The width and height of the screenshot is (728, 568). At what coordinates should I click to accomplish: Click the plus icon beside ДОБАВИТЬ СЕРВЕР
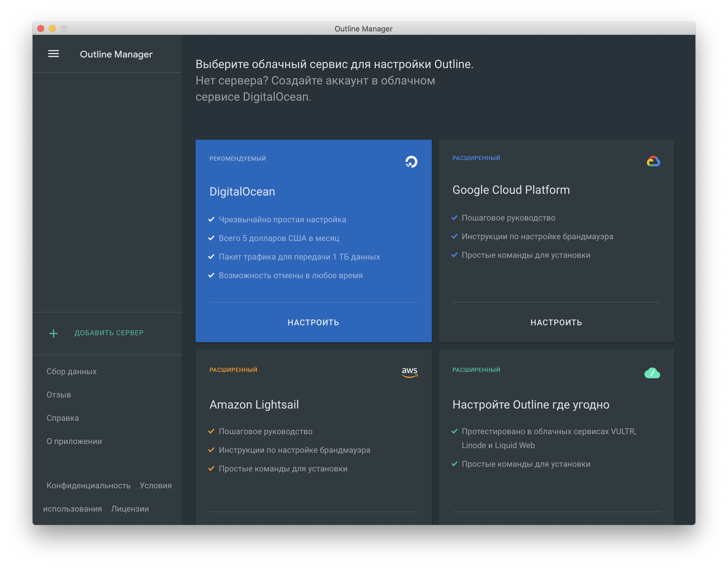[53, 333]
